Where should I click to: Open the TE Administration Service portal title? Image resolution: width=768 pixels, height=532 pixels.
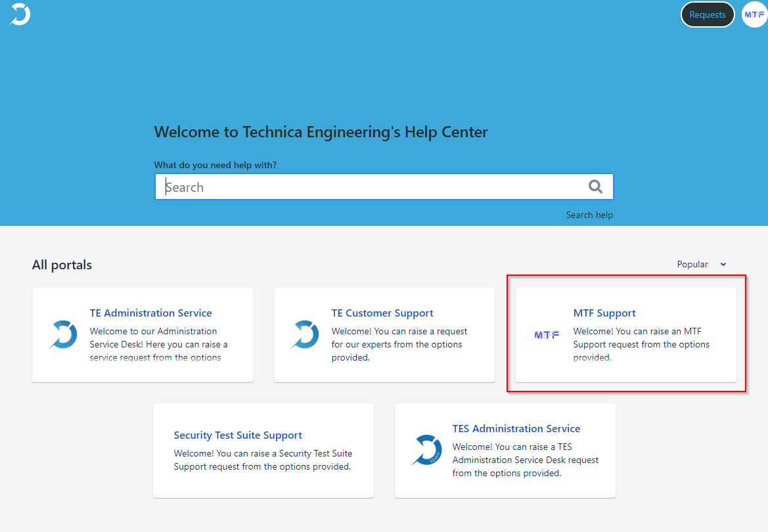(x=150, y=313)
